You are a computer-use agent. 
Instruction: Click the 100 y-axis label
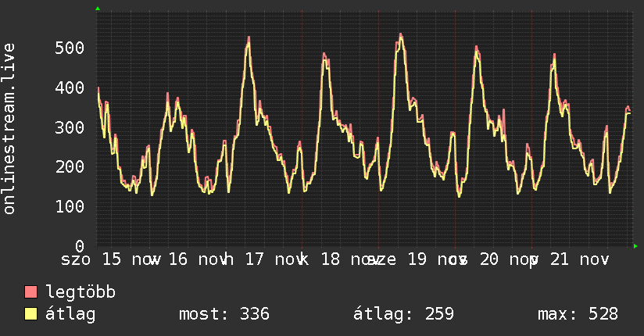point(70,206)
